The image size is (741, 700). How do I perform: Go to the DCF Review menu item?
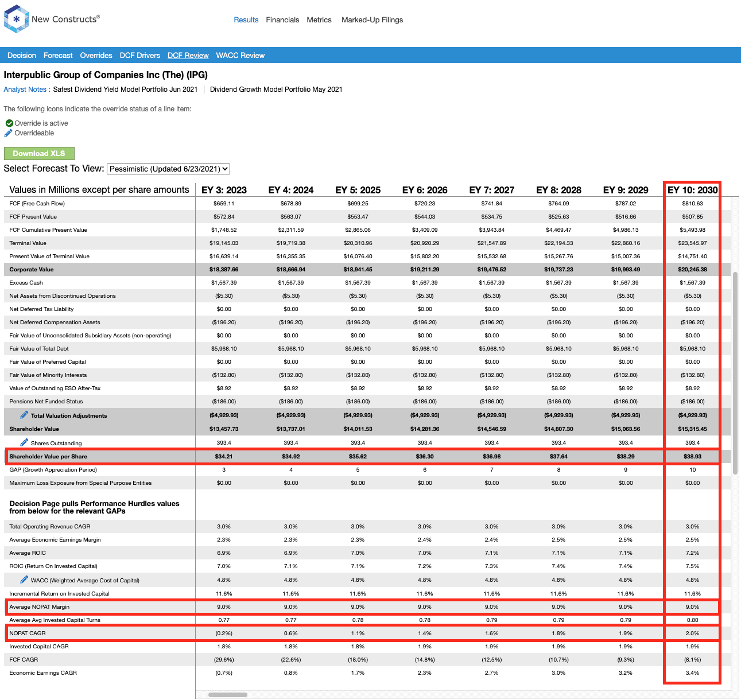(x=188, y=56)
